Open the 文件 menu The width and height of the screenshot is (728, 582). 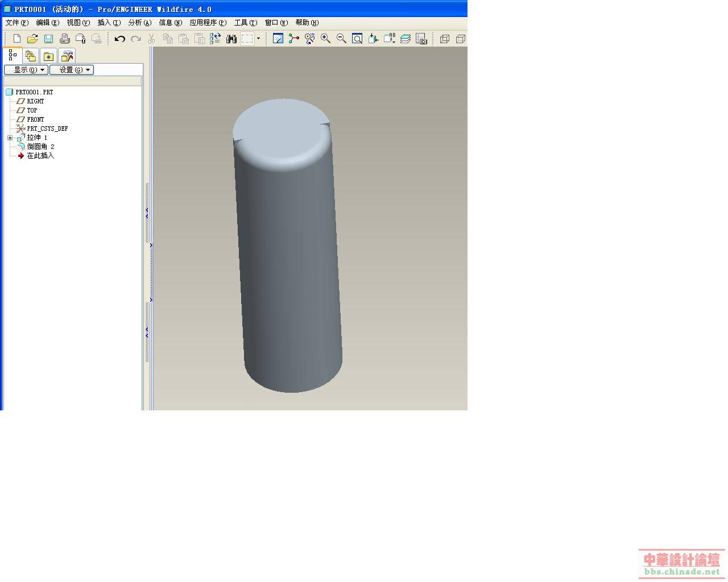pos(16,23)
